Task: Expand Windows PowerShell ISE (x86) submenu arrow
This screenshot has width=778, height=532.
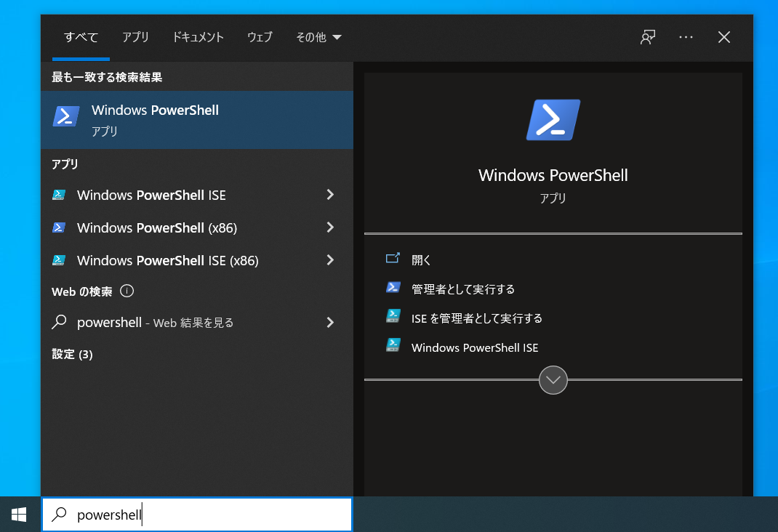Action: pyautogui.click(x=330, y=260)
